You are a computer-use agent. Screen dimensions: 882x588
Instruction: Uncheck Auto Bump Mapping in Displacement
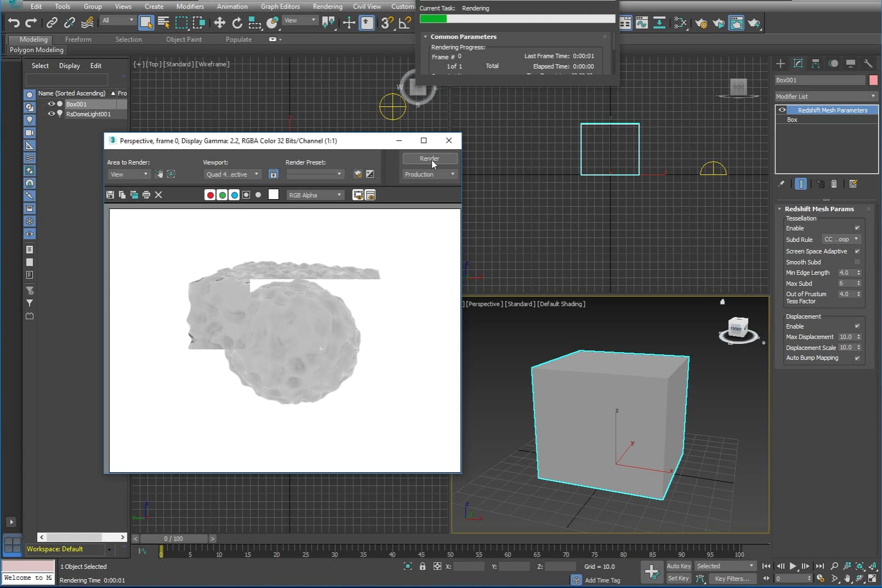[x=856, y=358]
